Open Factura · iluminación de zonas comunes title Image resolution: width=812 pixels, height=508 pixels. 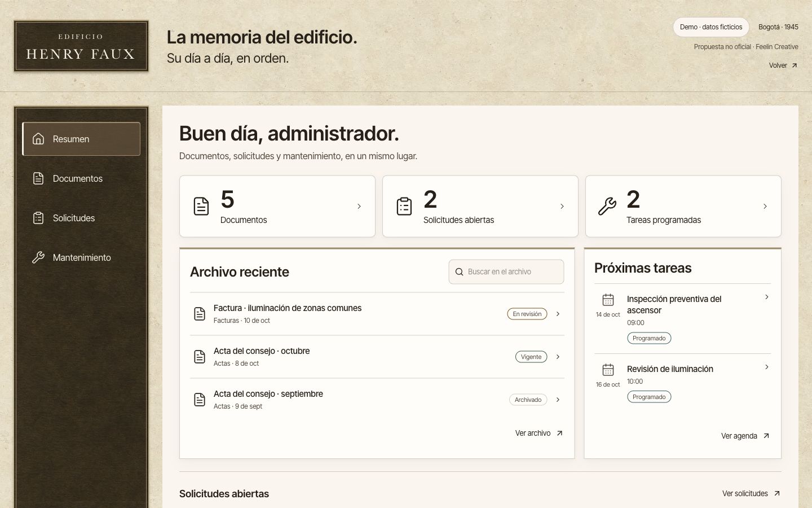288,308
